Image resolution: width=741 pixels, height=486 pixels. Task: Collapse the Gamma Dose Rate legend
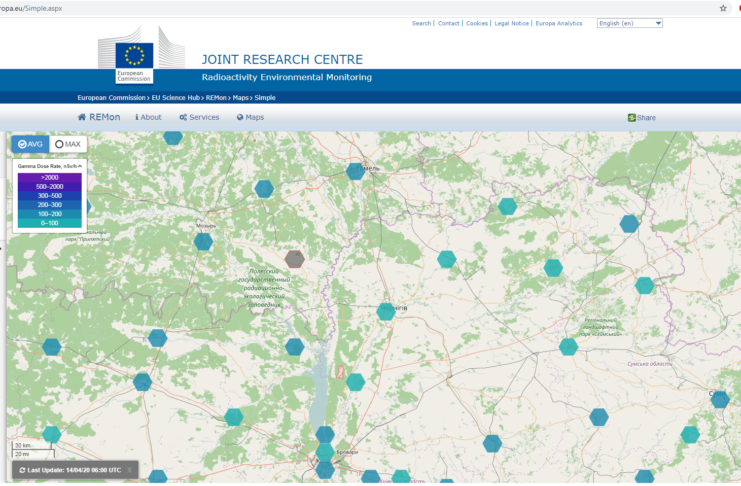pos(80,166)
